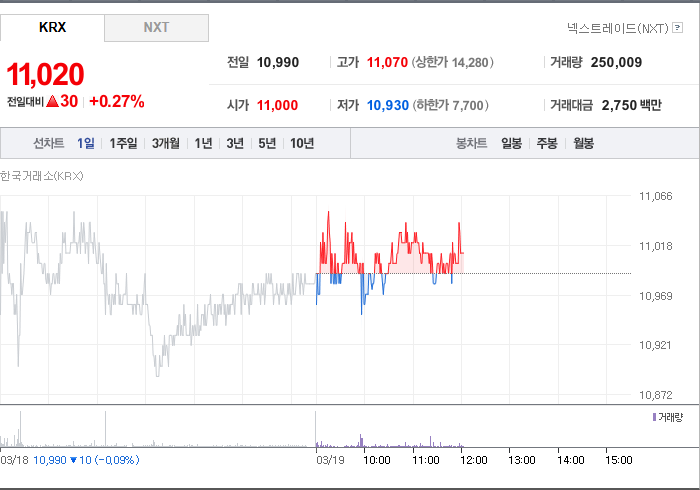Click the current price 11,020
The image size is (700, 490).
[46, 74]
